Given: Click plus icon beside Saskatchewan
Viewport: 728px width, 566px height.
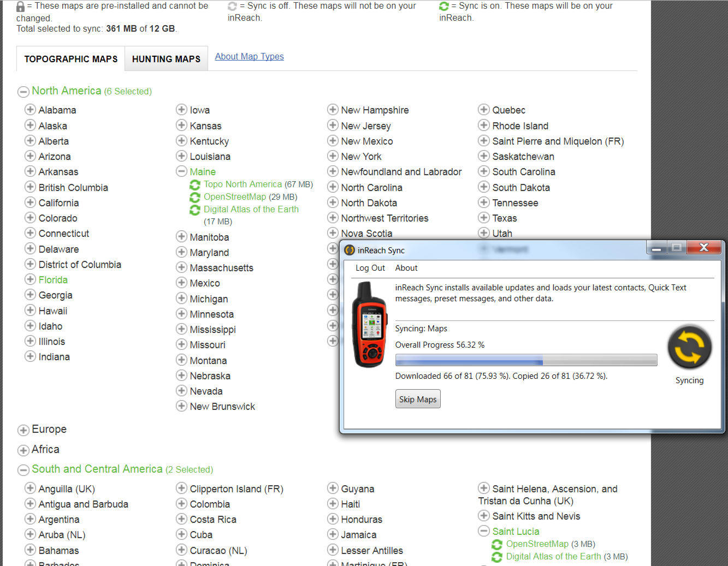Looking at the screenshot, I should [x=483, y=156].
